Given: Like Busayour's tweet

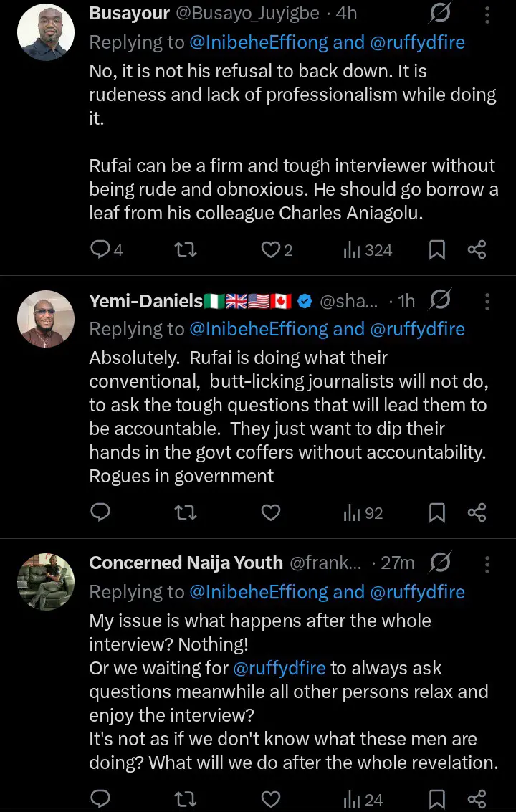Looking at the screenshot, I should (x=270, y=249).
